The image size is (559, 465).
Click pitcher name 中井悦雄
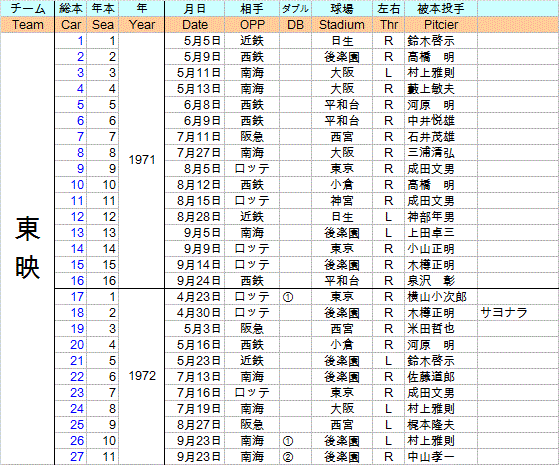click(431, 121)
